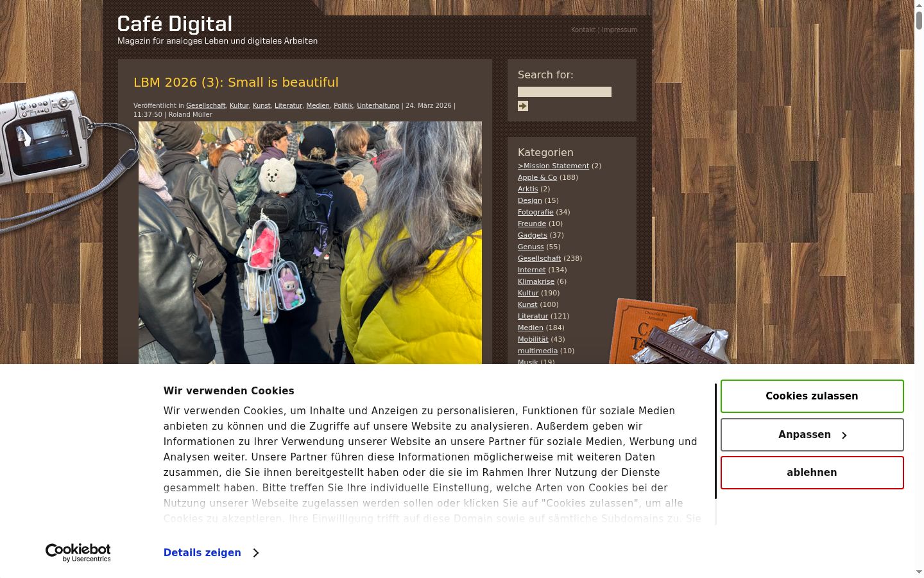Screen dimensions: 924x578
Task: Click the Unterhaltung tag under article title
Action: tap(378, 105)
